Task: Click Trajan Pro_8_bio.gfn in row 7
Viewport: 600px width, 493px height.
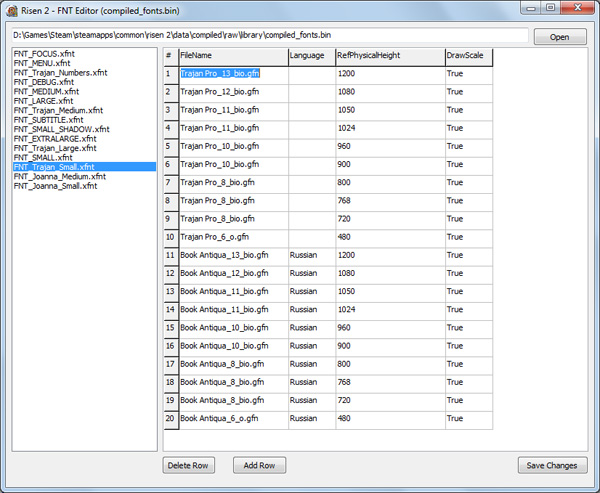Action: click(x=233, y=184)
